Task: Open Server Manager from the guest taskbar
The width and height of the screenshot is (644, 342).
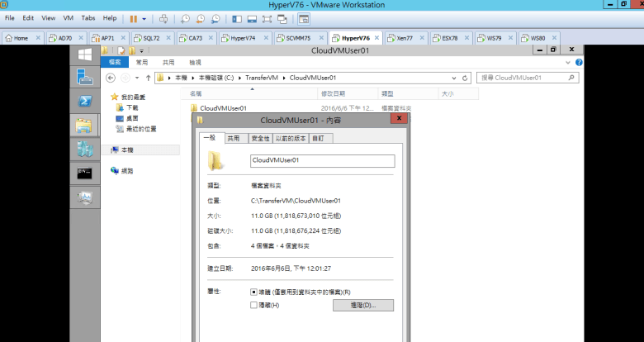Action: click(x=84, y=78)
